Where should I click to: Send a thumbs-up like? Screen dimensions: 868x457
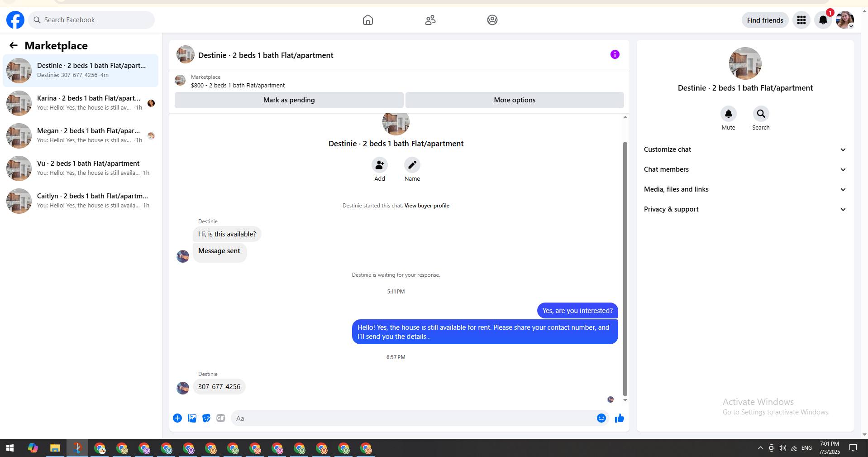620,418
